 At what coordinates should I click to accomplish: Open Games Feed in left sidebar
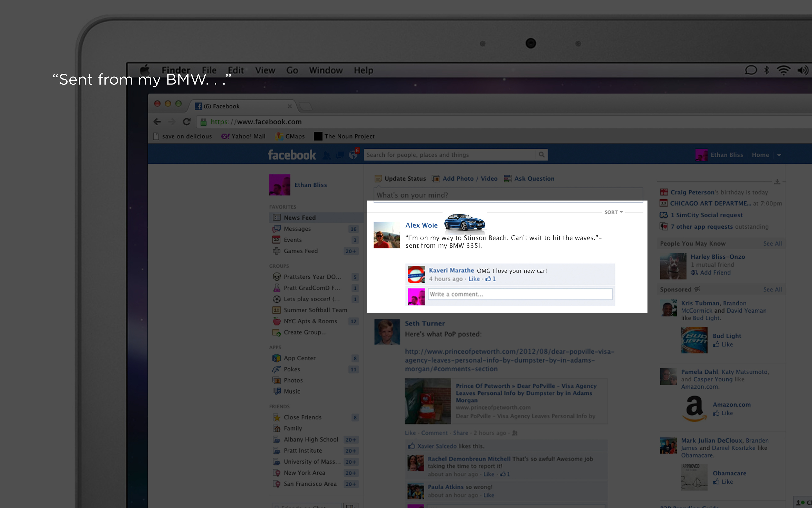[315, 251]
